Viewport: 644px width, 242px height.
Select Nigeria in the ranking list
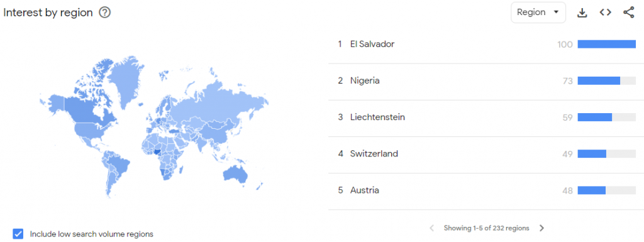tap(486, 81)
